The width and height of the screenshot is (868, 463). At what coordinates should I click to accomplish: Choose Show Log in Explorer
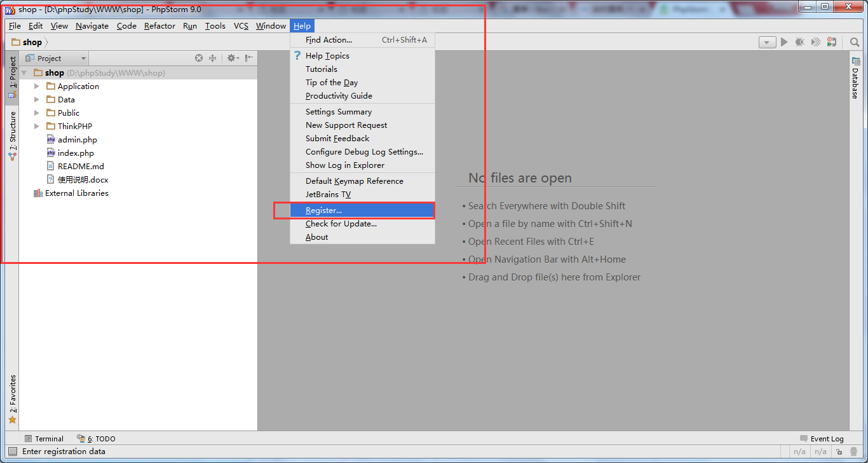(x=362, y=165)
